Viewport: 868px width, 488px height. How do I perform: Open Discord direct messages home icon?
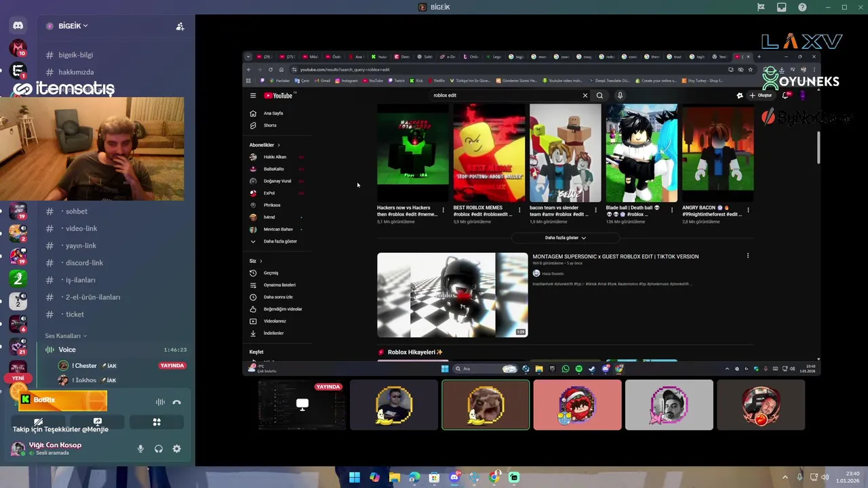18,26
